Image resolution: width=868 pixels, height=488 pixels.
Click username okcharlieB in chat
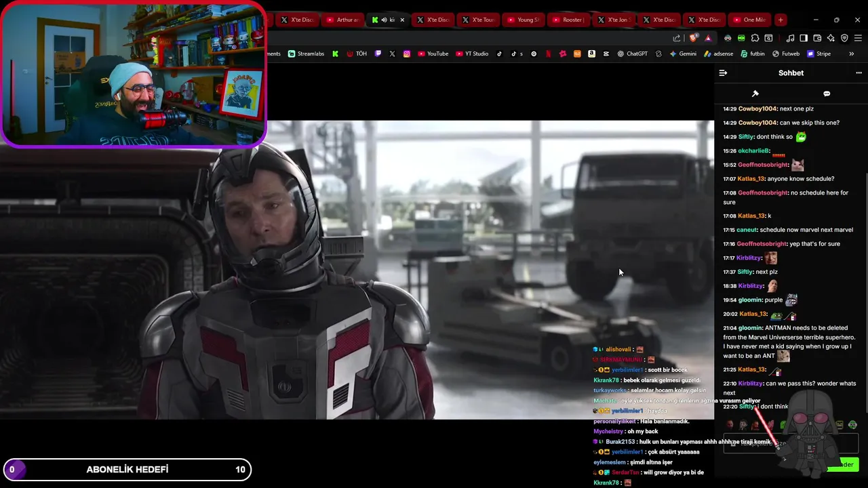tap(753, 150)
